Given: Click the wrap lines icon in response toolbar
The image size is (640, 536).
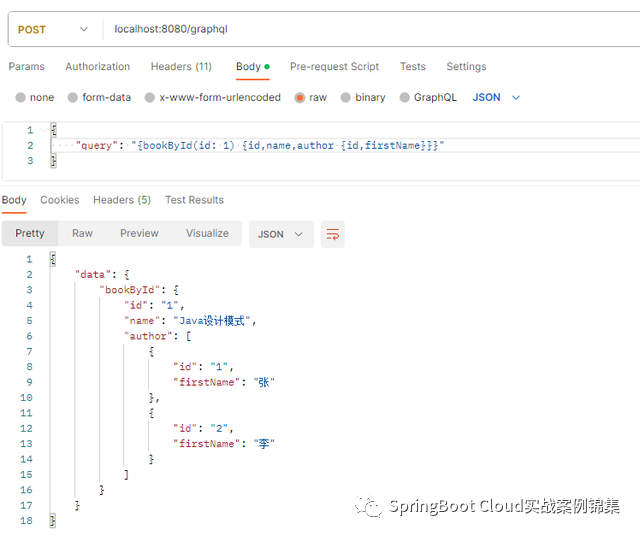Looking at the screenshot, I should coord(333,234).
